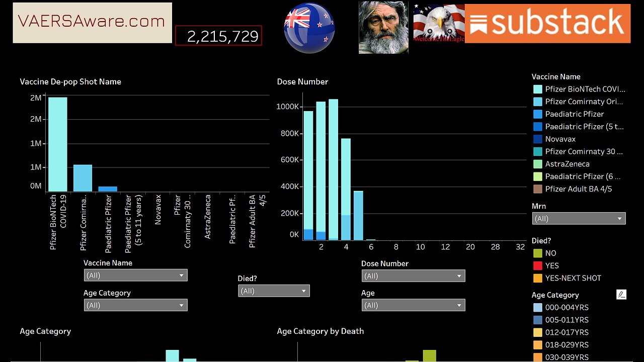Select Pfizer Adult BA 4/5 legend swatch
This screenshot has width=644, height=362.
[538, 189]
